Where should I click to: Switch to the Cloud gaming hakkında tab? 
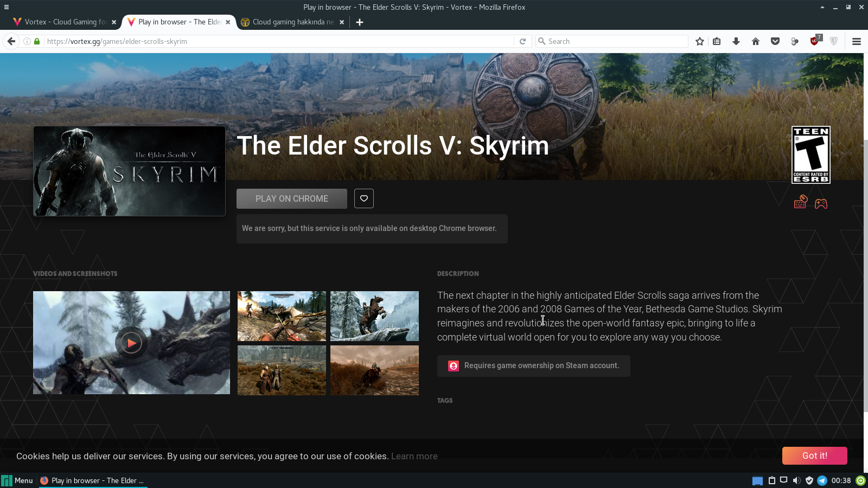[x=293, y=22]
